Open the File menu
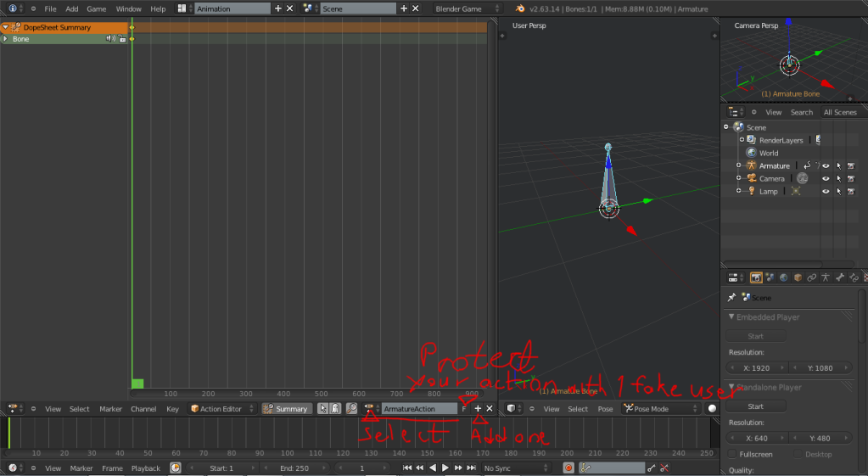The width and height of the screenshot is (868, 476). (x=50, y=8)
